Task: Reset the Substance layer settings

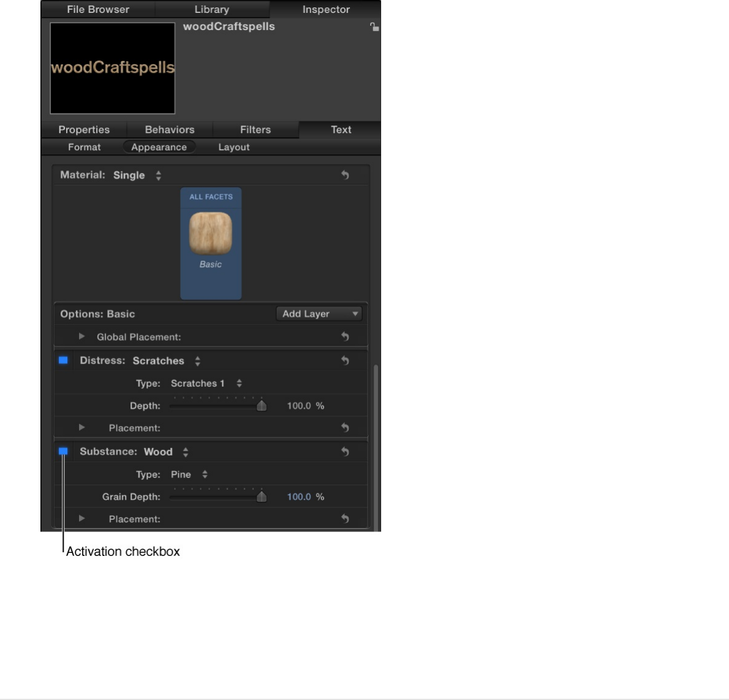Action: pos(345,452)
